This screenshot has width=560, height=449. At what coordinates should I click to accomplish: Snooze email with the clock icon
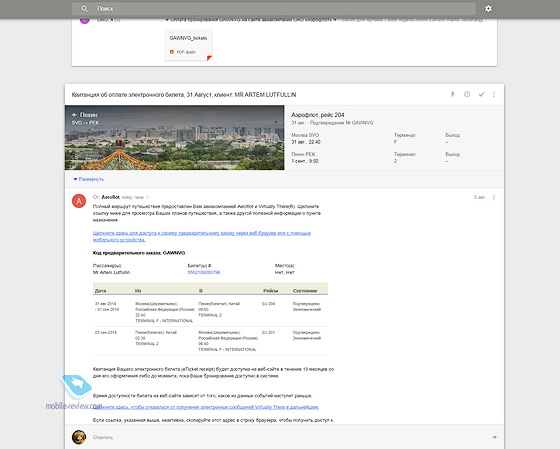[467, 94]
